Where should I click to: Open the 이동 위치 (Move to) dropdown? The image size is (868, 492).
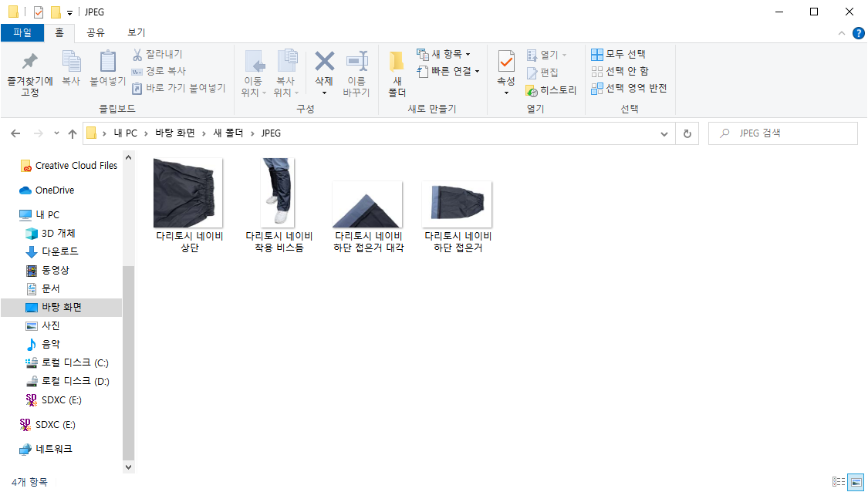pyautogui.click(x=254, y=74)
